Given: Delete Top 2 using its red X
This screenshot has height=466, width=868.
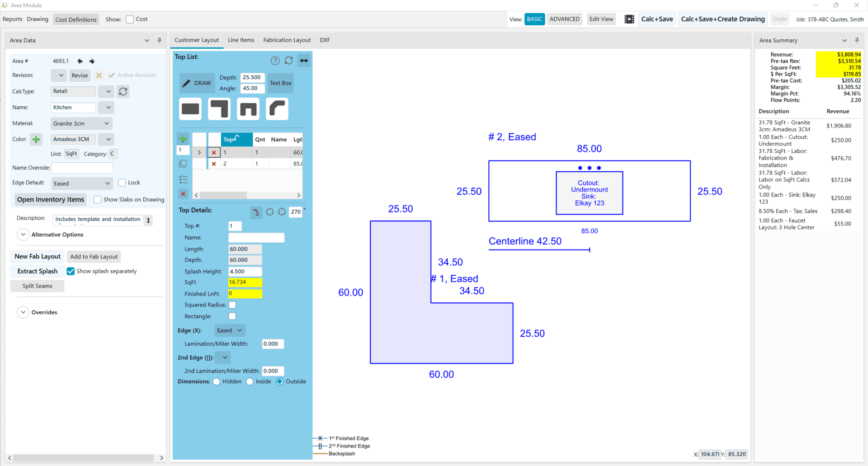Looking at the screenshot, I should click(x=213, y=164).
